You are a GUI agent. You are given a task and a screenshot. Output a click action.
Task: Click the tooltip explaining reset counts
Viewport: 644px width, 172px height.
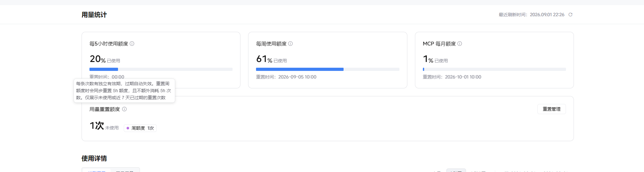(x=124, y=91)
